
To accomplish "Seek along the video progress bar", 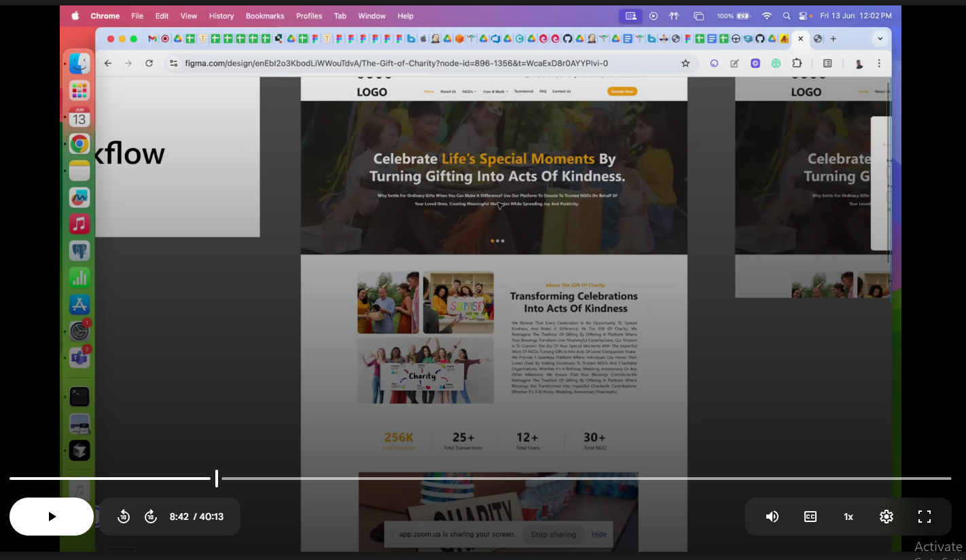I will [x=480, y=479].
